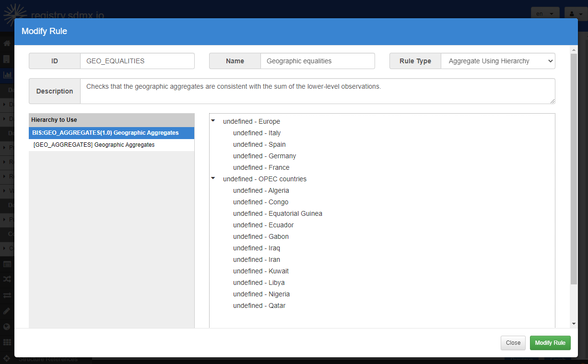
Task: Open the 'en' language dropdown
Action: (x=545, y=14)
